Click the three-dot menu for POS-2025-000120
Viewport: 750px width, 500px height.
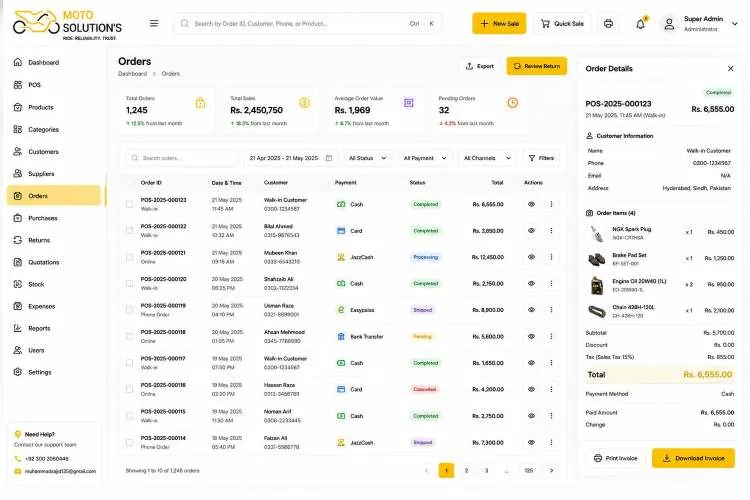pyautogui.click(x=551, y=283)
